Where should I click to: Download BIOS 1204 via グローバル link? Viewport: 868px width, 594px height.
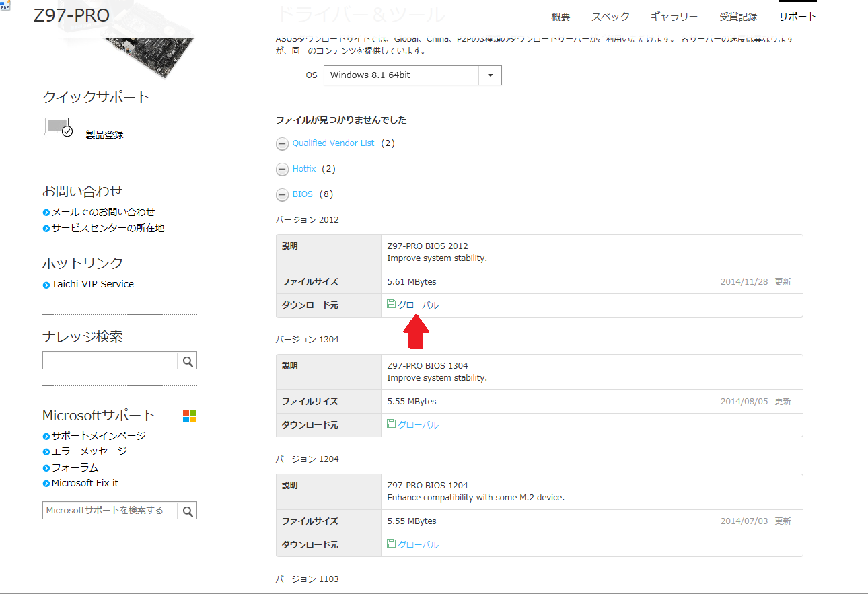point(418,545)
